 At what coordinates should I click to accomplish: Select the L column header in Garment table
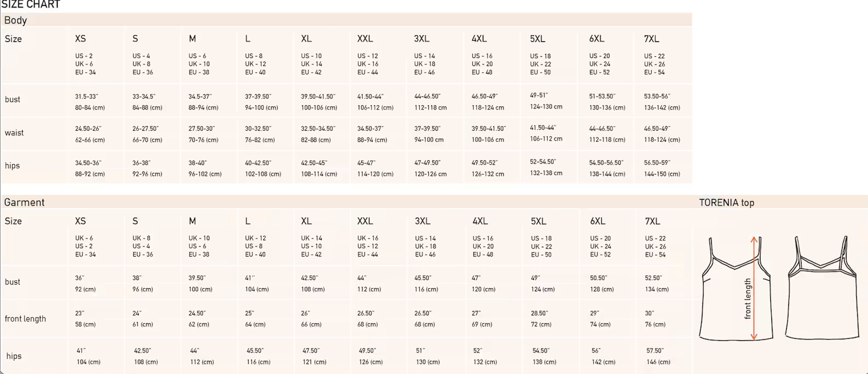click(248, 221)
